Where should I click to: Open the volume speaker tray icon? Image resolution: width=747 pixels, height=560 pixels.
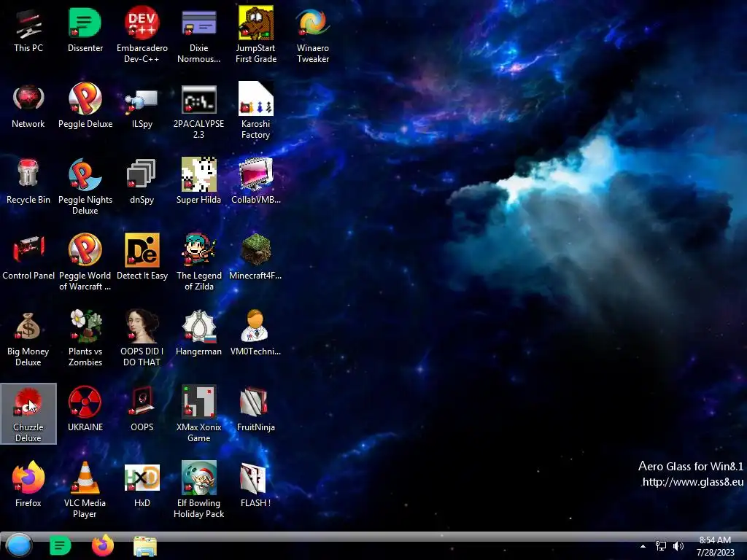click(x=678, y=546)
